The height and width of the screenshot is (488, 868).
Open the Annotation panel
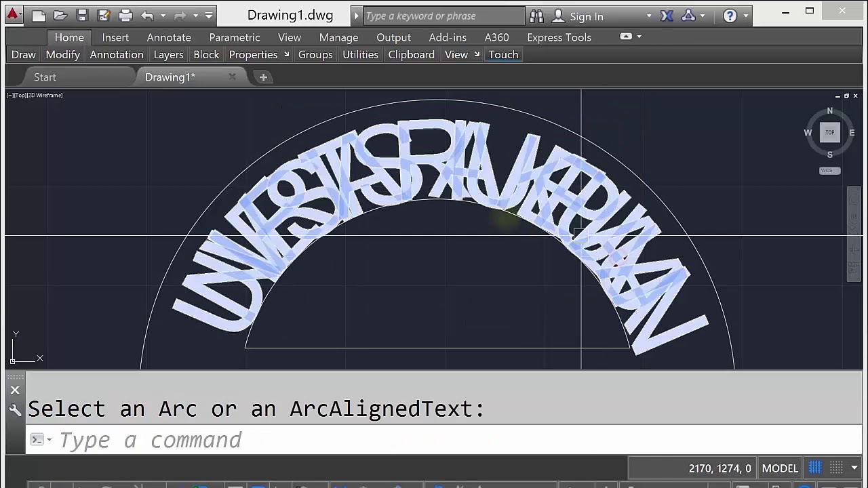(x=117, y=55)
